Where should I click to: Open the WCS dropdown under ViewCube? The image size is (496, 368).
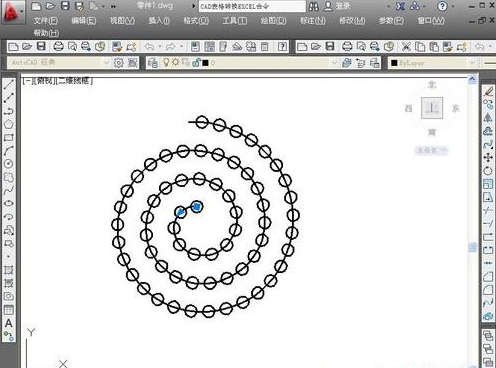point(432,151)
